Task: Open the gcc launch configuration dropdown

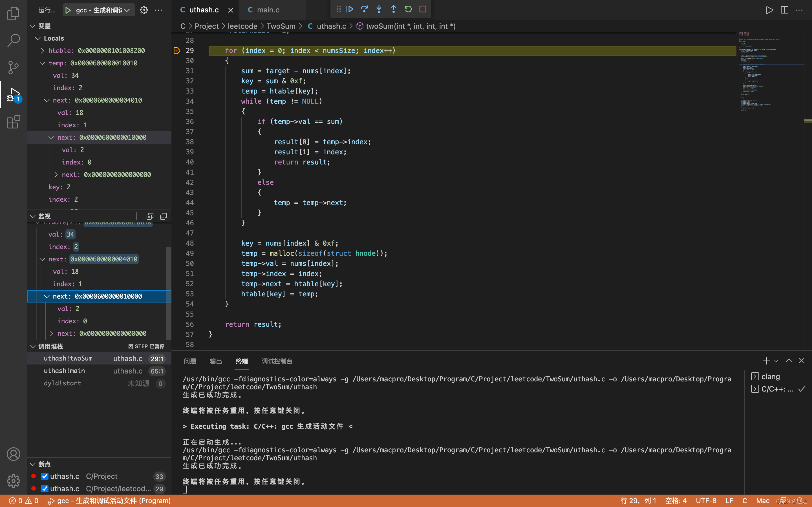Action: (127, 10)
